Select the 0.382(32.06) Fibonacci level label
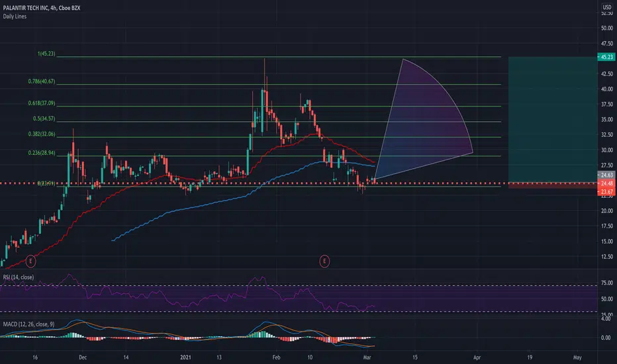The width and height of the screenshot is (617, 364). tap(42, 134)
